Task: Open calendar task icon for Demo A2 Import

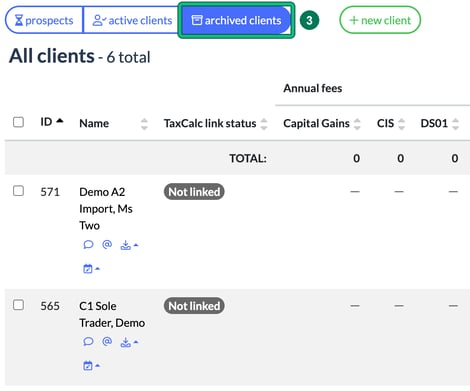Action: (91, 268)
